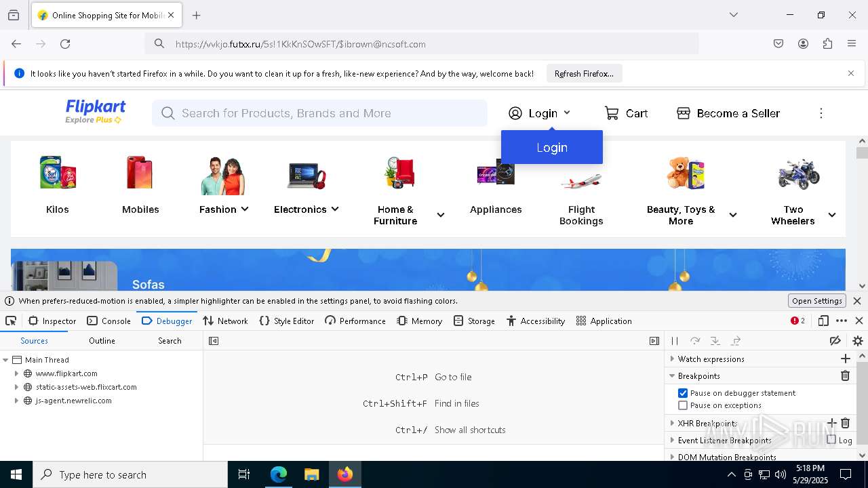Switch to the Outline sources tab
868x488 pixels.
102,341
